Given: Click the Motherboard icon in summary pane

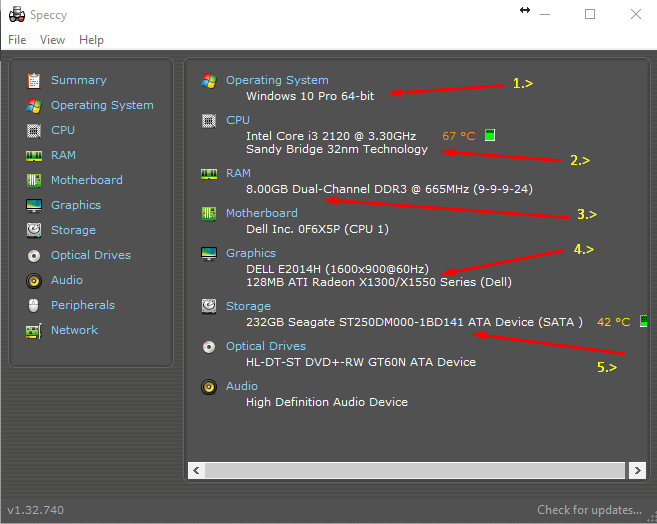Looking at the screenshot, I should [209, 214].
